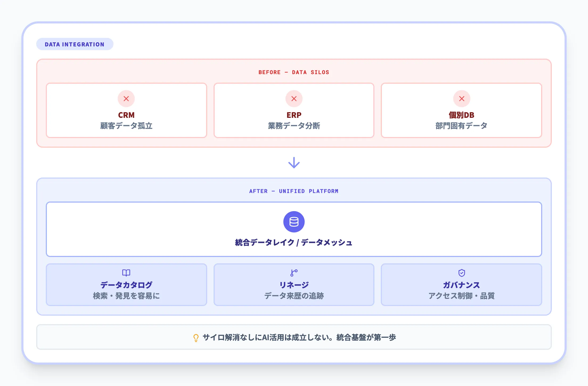
Task: Click the データカタログ card
Action: click(126, 285)
